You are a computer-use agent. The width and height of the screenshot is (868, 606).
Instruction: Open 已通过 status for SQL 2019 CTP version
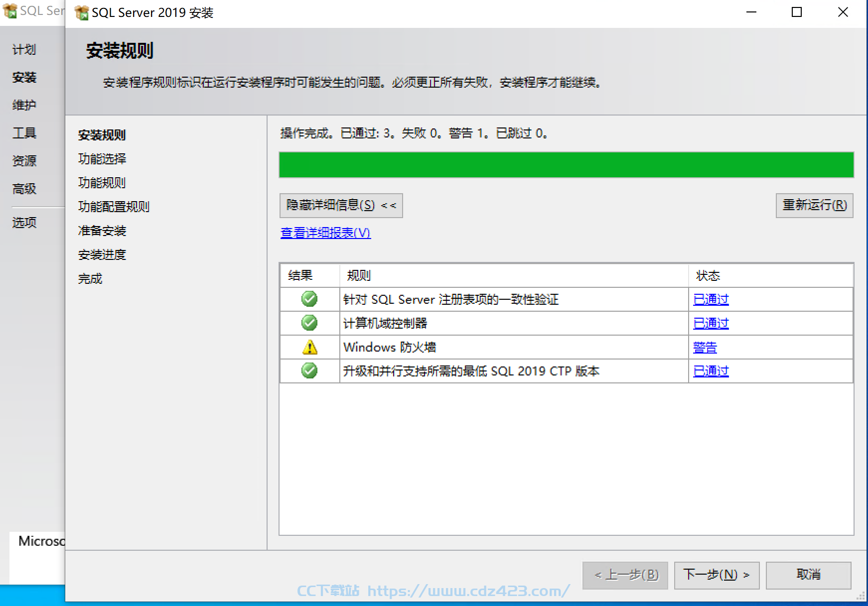click(x=711, y=371)
